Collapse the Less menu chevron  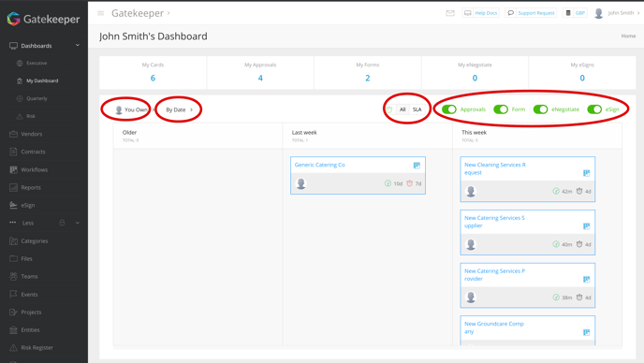pos(77,223)
